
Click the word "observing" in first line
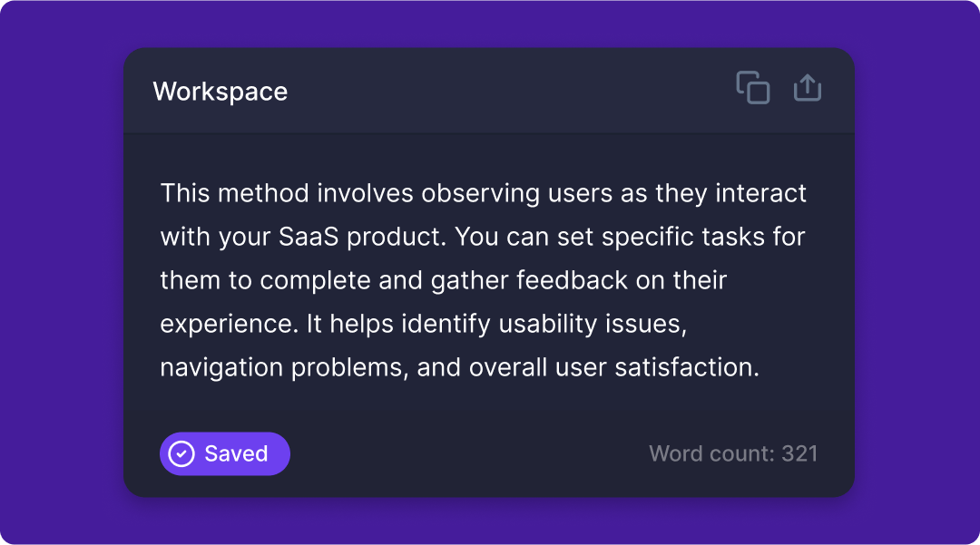(480, 193)
